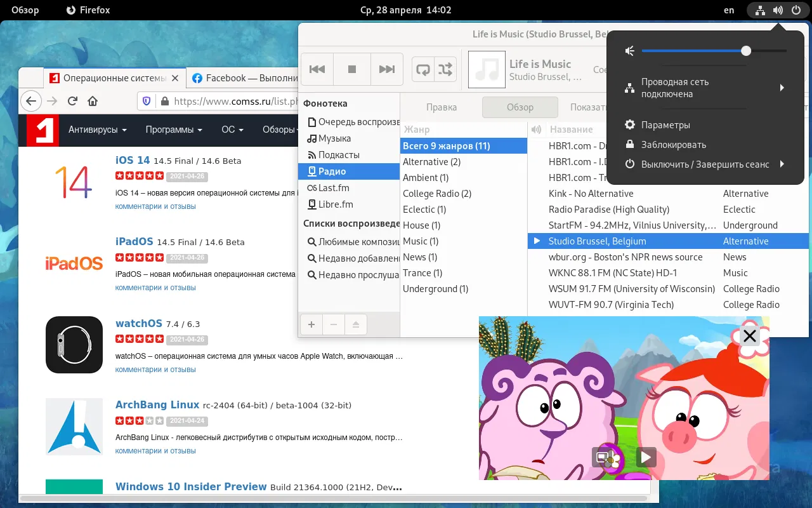Image resolution: width=812 pixels, height=508 pixels.
Task: Select Kink - No Alternative station
Action: [669, 194]
